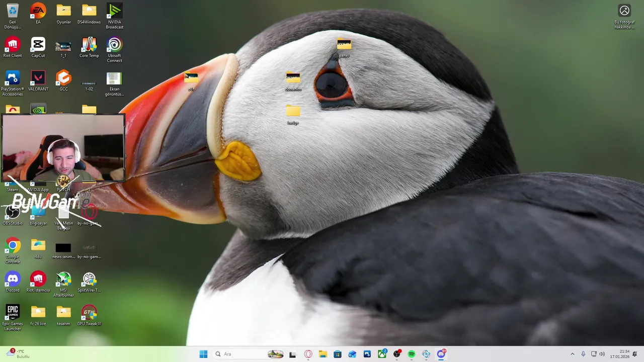Open the network status tray icon

click(594, 354)
